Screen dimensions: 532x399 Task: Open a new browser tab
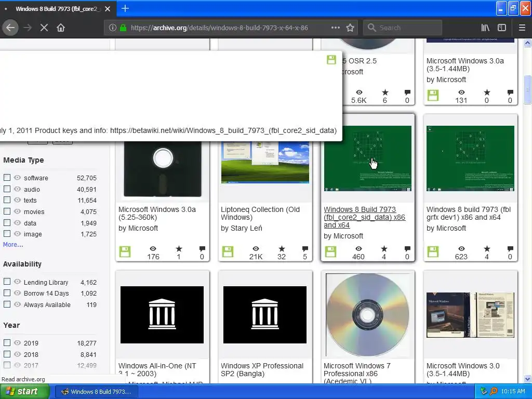pyautogui.click(x=125, y=8)
